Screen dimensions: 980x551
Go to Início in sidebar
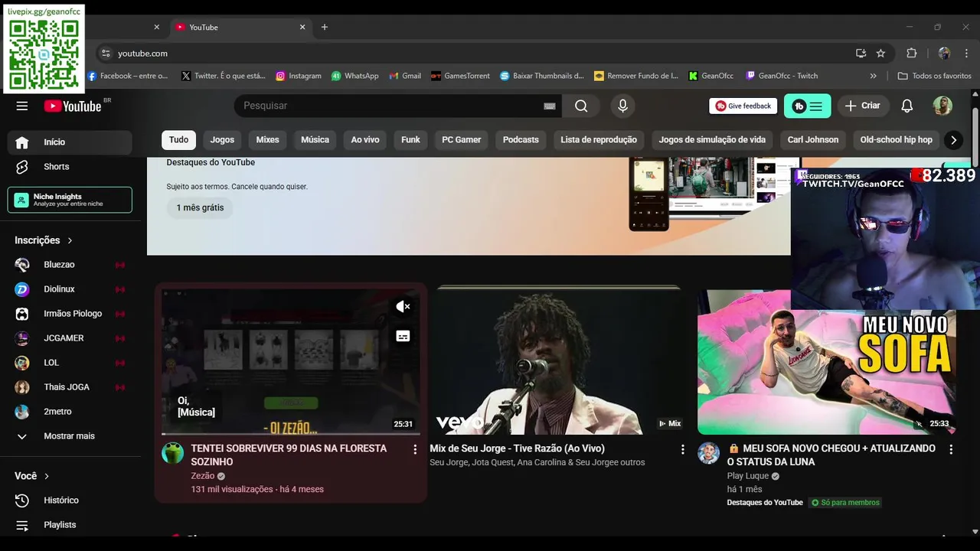[70, 142]
